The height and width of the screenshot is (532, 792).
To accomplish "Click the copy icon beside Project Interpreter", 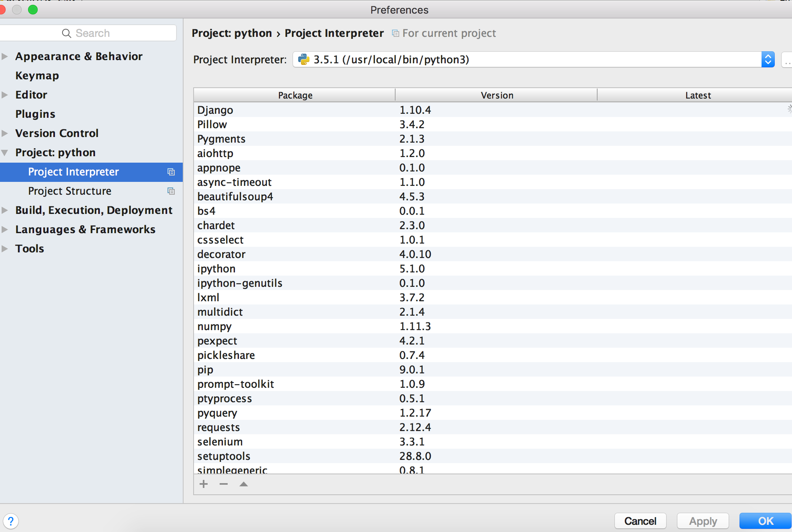I will [172, 172].
